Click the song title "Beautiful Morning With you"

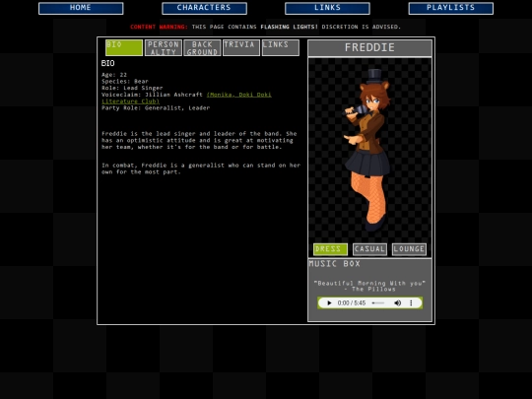pos(369,283)
